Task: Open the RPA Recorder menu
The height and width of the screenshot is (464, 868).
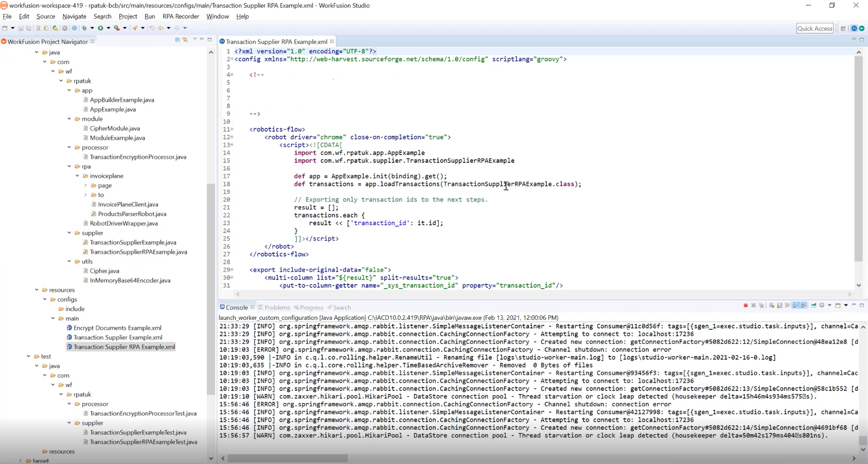Action: (181, 17)
